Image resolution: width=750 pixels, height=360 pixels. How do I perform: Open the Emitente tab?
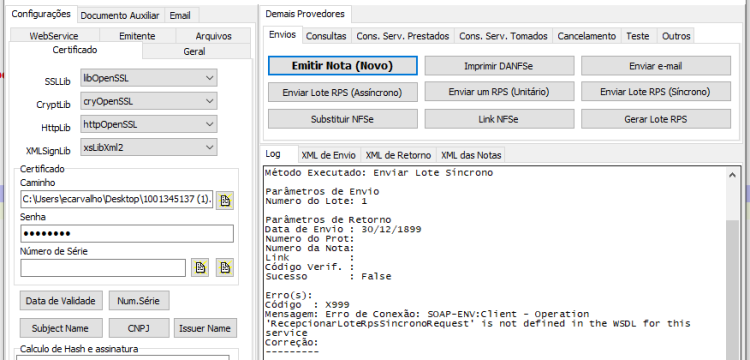pos(137,36)
